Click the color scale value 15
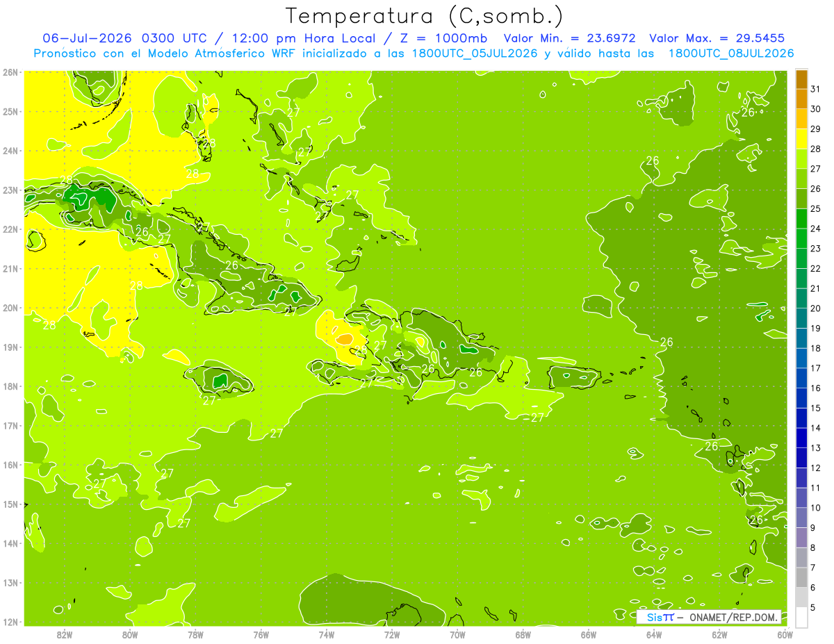 click(816, 408)
